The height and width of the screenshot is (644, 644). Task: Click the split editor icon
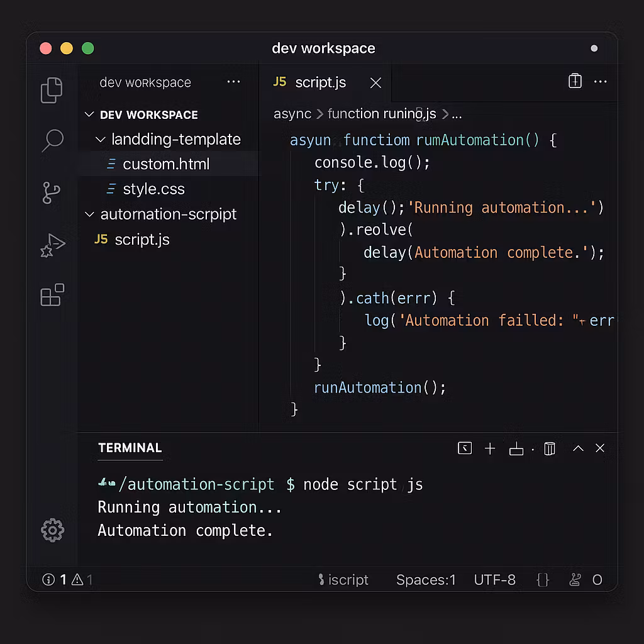click(575, 81)
